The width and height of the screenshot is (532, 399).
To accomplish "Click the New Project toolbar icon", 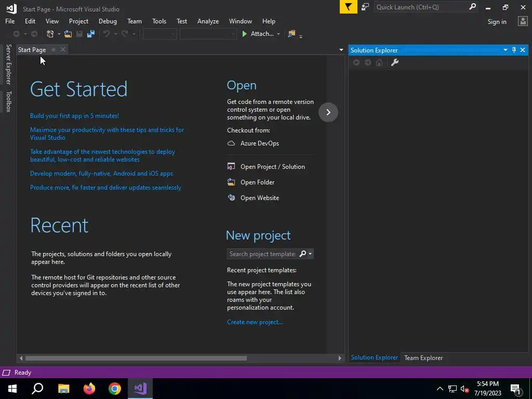I will tap(50, 34).
